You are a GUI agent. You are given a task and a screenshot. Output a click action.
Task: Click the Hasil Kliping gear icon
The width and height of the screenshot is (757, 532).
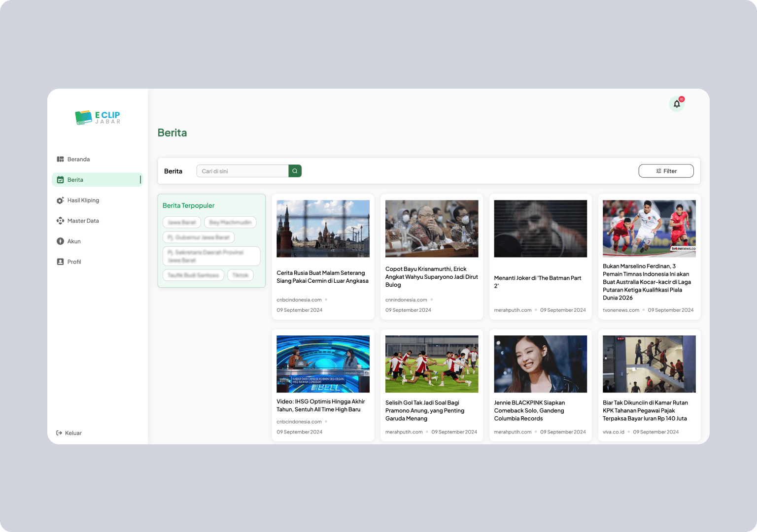(x=60, y=200)
